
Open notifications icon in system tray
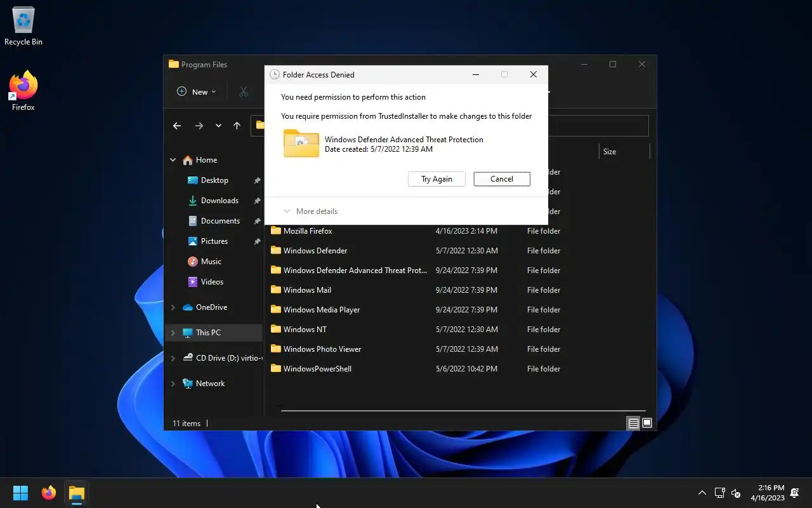click(795, 493)
